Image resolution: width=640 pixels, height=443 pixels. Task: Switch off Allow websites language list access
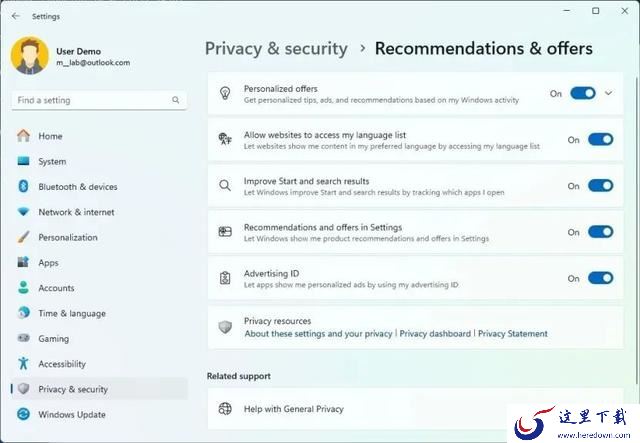click(x=600, y=140)
